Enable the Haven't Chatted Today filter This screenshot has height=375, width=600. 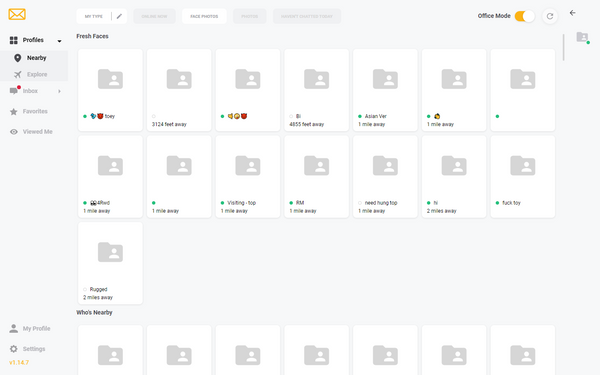pyautogui.click(x=307, y=16)
